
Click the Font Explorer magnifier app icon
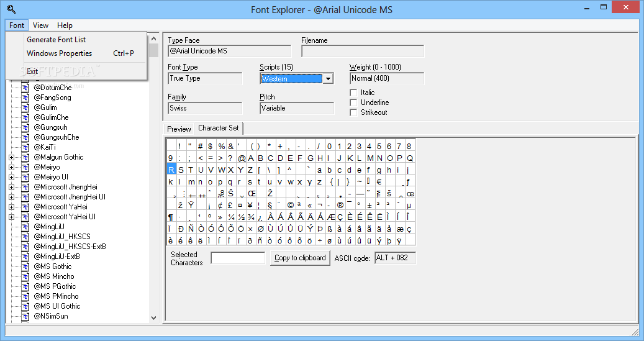[x=12, y=9]
